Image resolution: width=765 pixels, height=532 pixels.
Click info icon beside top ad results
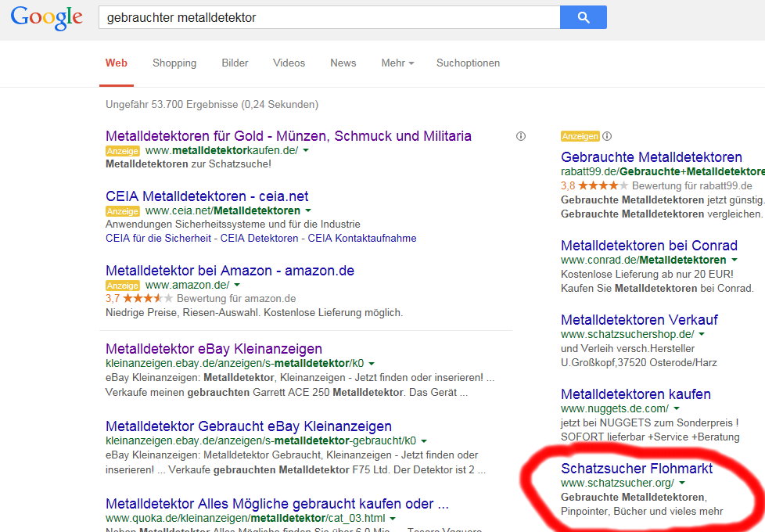click(x=521, y=136)
